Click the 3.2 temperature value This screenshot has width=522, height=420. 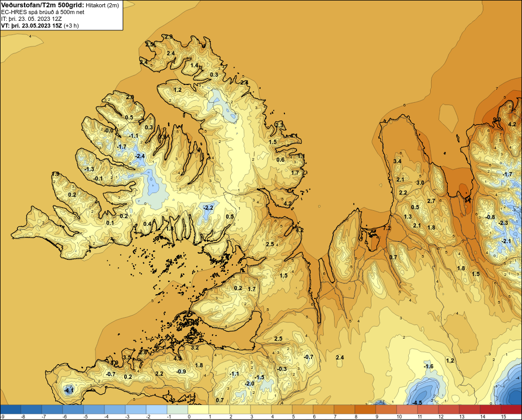(195, 347)
